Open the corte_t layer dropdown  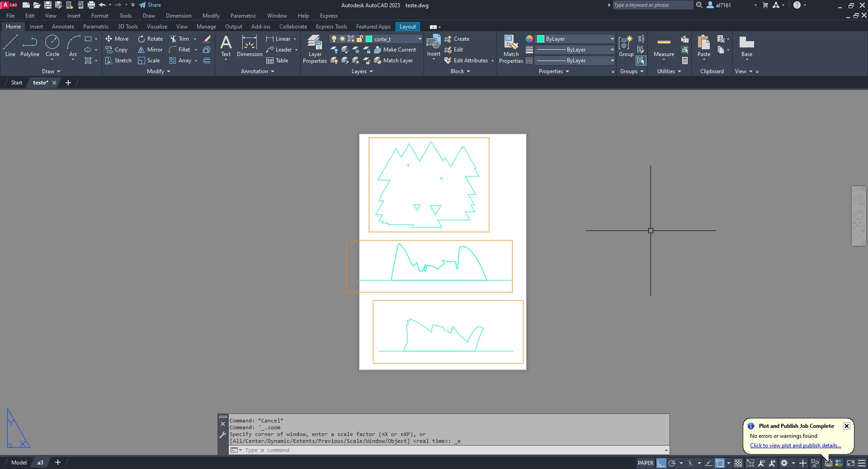click(420, 39)
